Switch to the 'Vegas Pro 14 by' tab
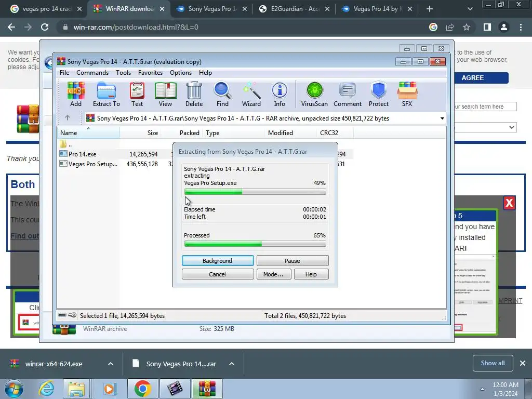This screenshot has width=532, height=399. coord(377,9)
